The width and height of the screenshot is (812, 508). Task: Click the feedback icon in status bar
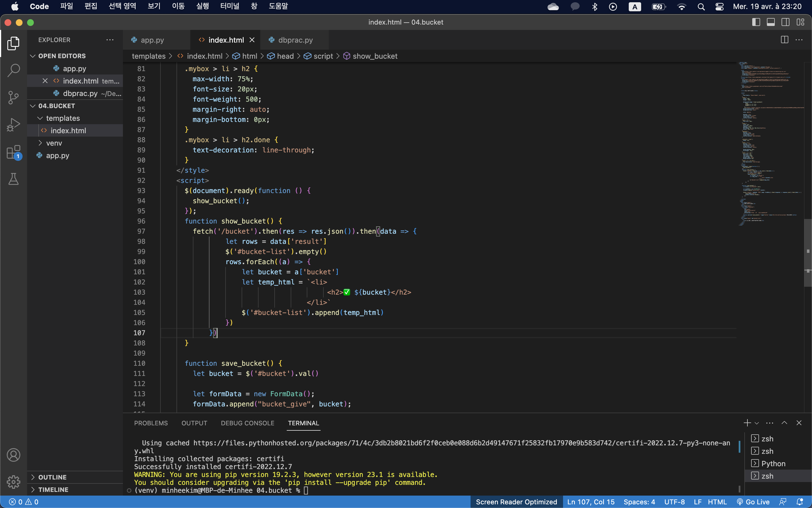click(x=783, y=502)
